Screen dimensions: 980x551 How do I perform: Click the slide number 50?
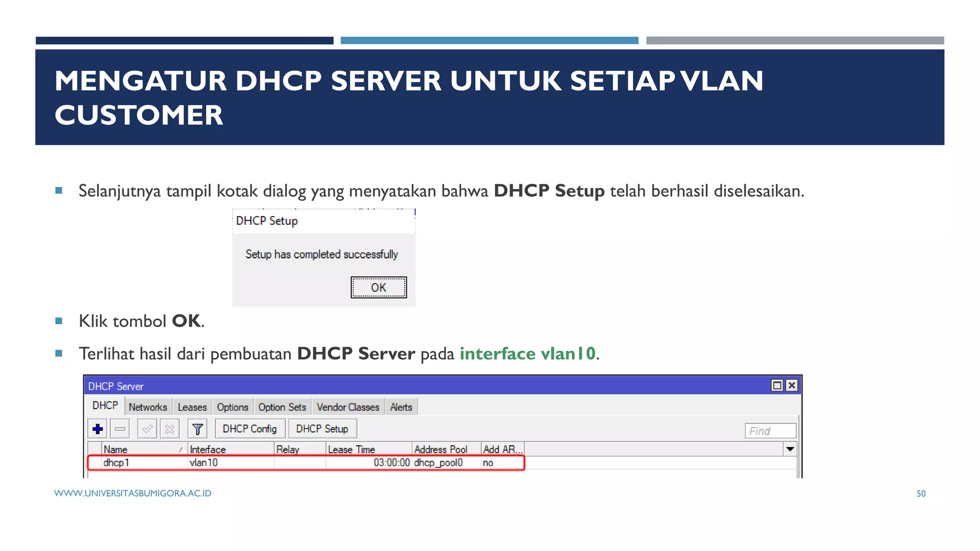[x=921, y=494]
